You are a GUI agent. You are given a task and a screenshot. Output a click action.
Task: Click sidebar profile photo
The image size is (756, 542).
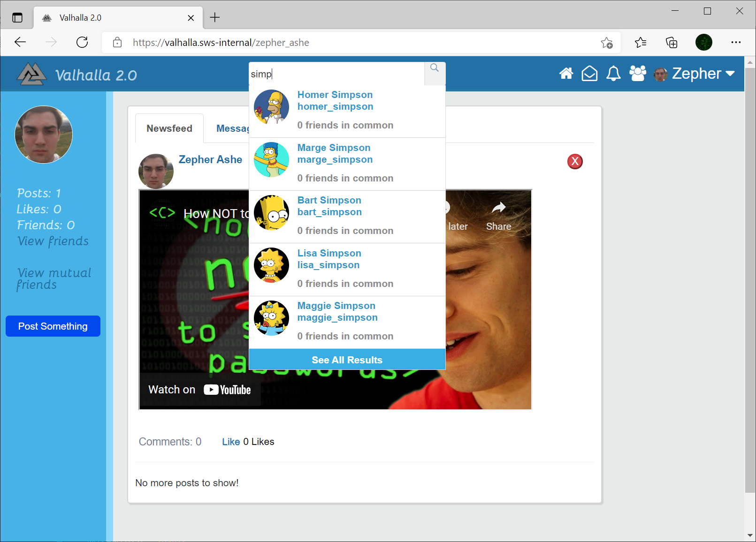click(x=44, y=135)
